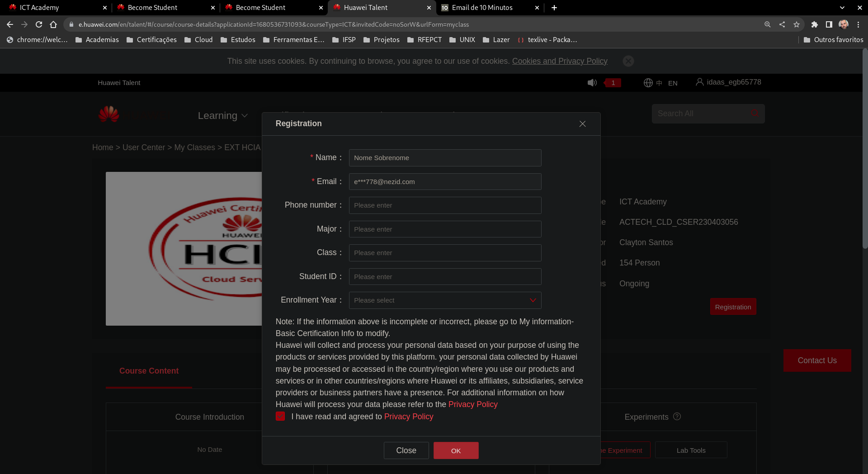
Task: Click the user icon next to idaas_egb65778
Action: [700, 82]
